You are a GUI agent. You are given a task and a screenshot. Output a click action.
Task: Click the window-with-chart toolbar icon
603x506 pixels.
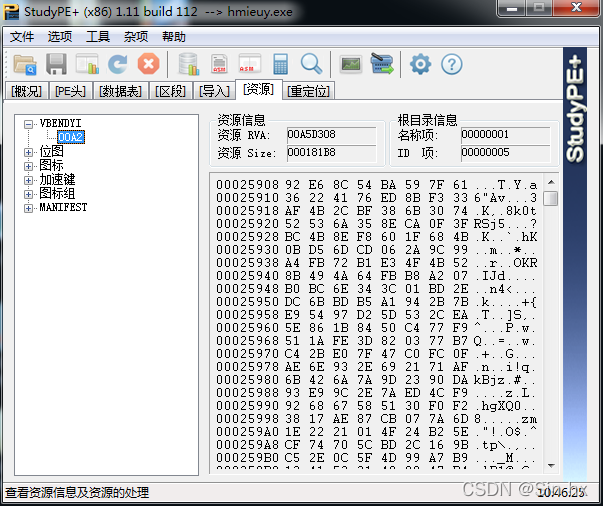tap(87, 64)
